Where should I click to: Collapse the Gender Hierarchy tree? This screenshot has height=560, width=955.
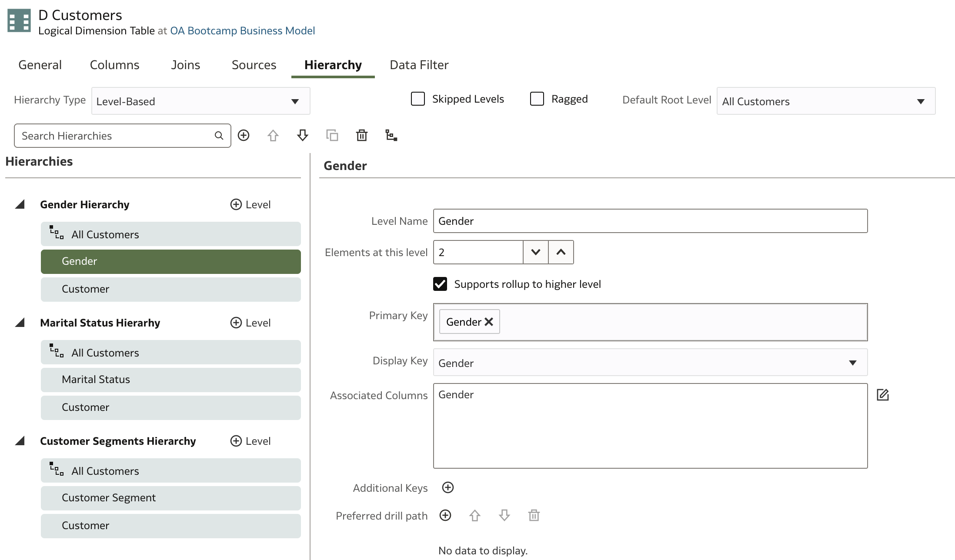click(20, 204)
